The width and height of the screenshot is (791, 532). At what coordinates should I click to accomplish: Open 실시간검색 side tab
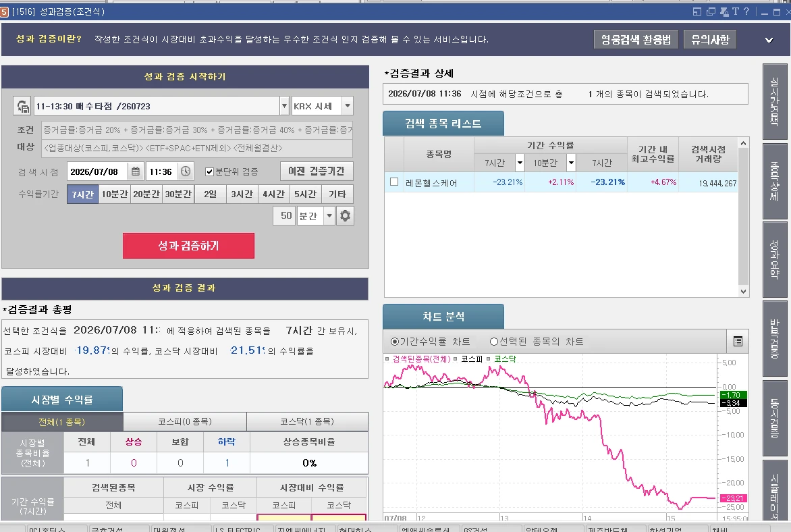pyautogui.click(x=774, y=101)
